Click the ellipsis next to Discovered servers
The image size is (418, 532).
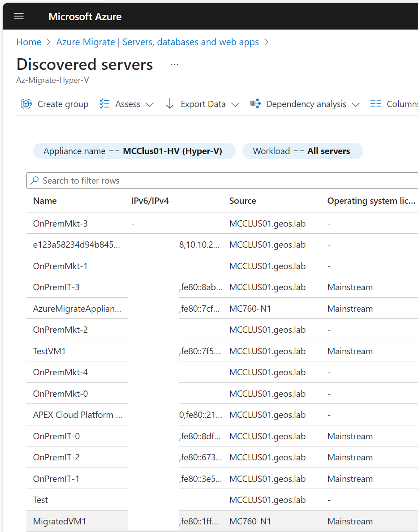tap(174, 64)
